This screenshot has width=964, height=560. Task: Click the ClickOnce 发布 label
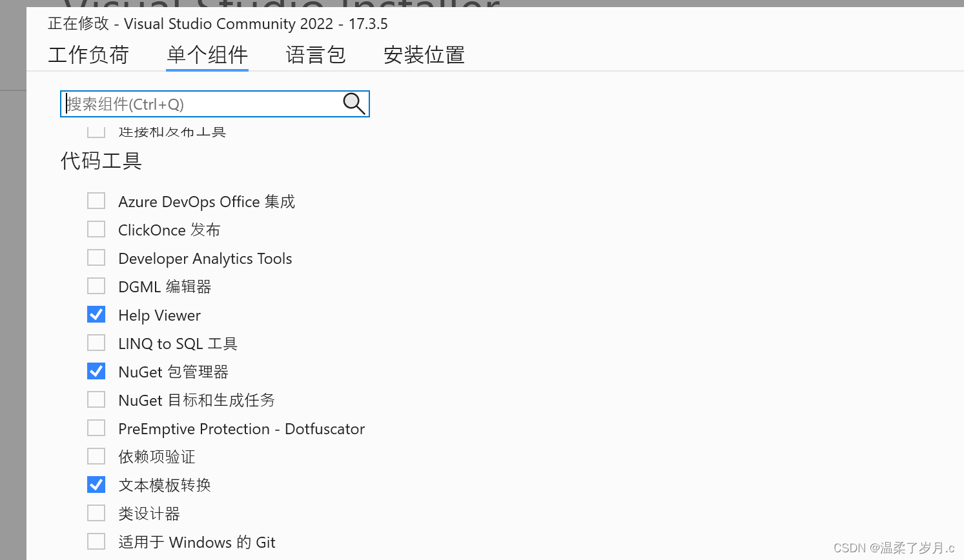coord(169,230)
